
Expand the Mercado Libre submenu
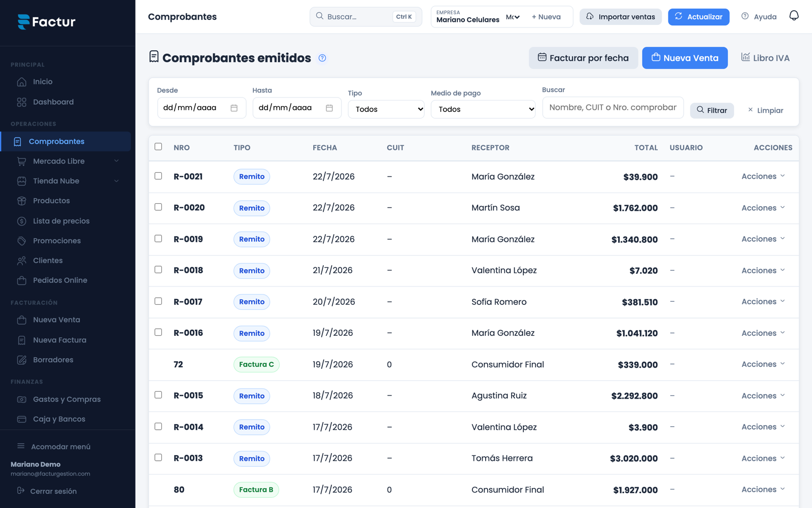(116, 161)
